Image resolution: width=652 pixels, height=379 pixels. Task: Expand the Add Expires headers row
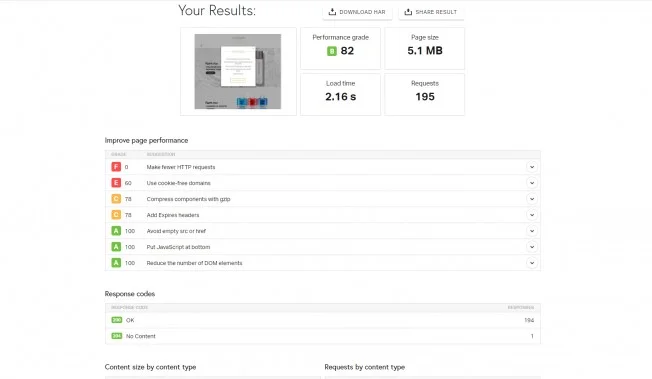tap(532, 215)
